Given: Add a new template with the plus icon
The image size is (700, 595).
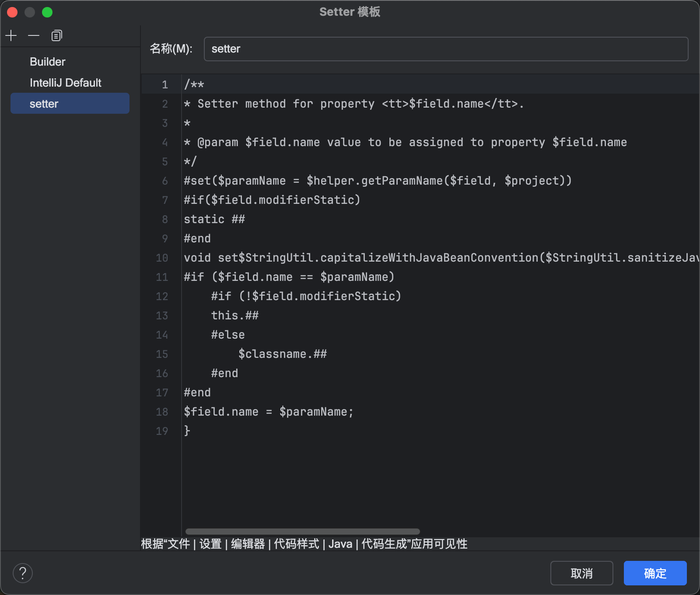Looking at the screenshot, I should tap(11, 35).
